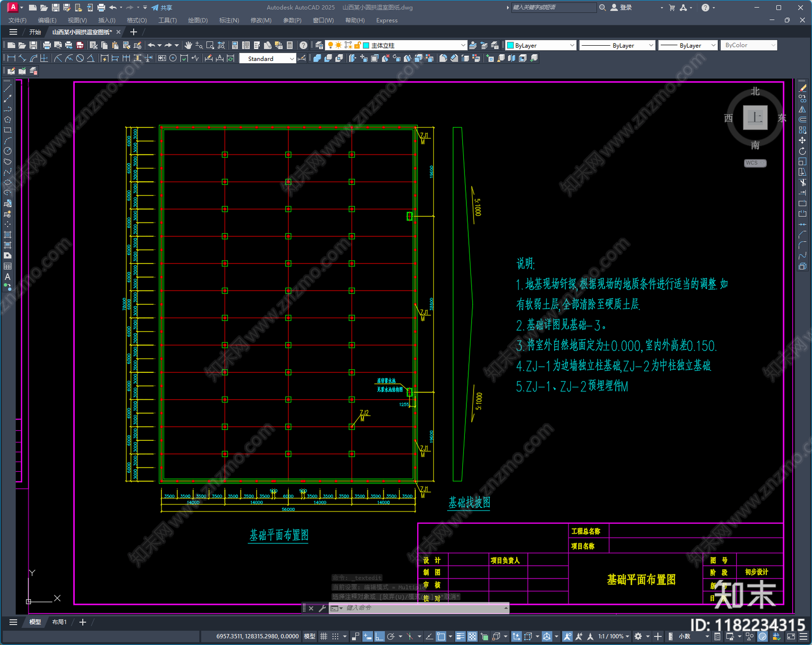This screenshot has width=812, height=645.
Task: Select the Circle tool in the draw toolbar
Action: pos(8,151)
